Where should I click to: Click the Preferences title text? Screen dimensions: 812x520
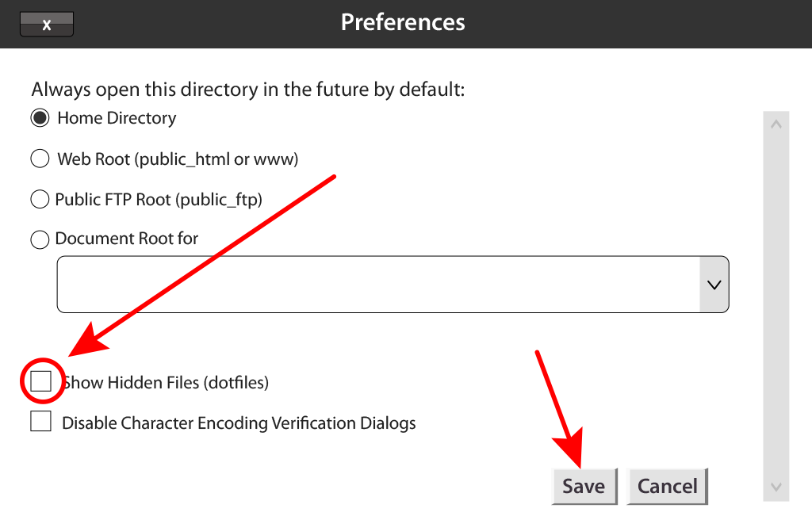[403, 22]
